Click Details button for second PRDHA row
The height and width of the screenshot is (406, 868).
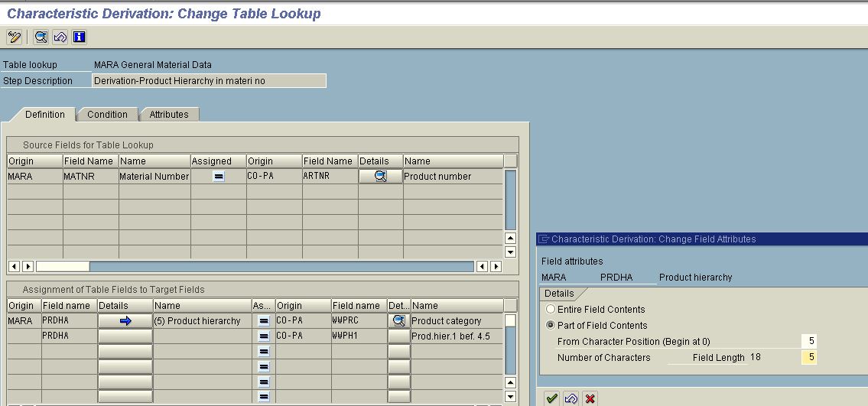coord(125,336)
